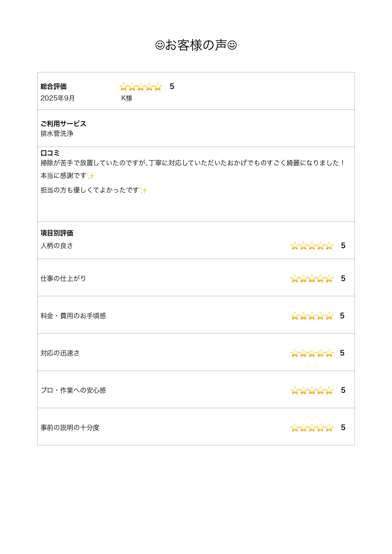Click the score 5 next to overall stars
The image size is (392, 554).
172,87
